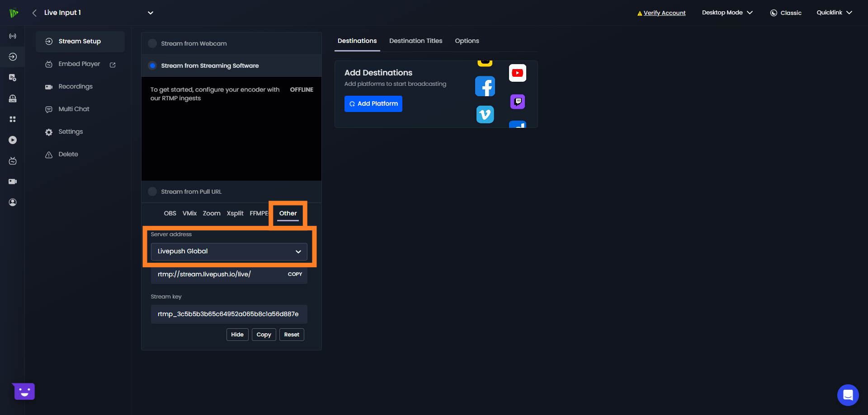Click the Twitch destination icon
The width and height of the screenshot is (868, 415).
517,102
